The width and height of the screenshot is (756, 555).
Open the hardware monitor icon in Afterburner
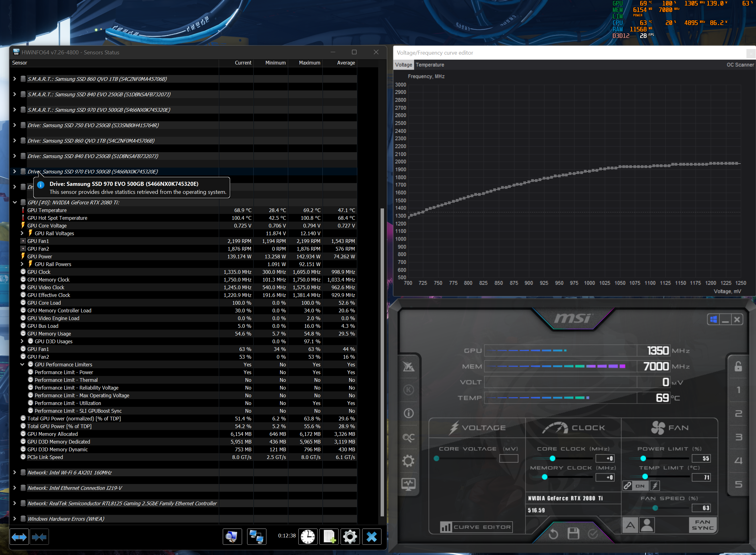408,484
